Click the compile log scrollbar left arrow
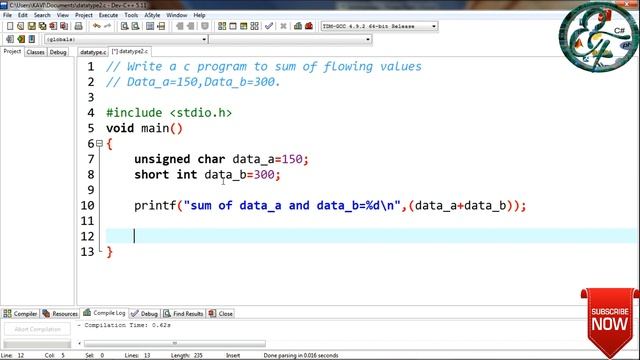Image resolution: width=640 pixels, height=360 pixels. click(x=80, y=343)
